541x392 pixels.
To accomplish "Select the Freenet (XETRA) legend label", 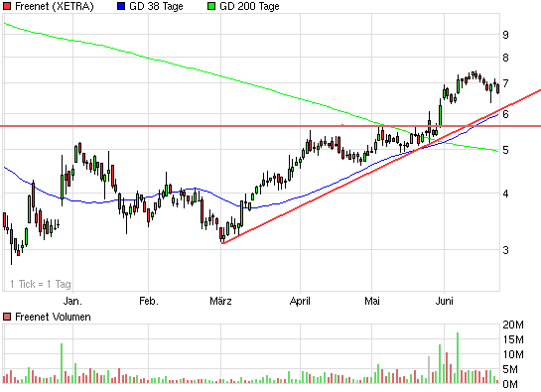I will 55,6.
